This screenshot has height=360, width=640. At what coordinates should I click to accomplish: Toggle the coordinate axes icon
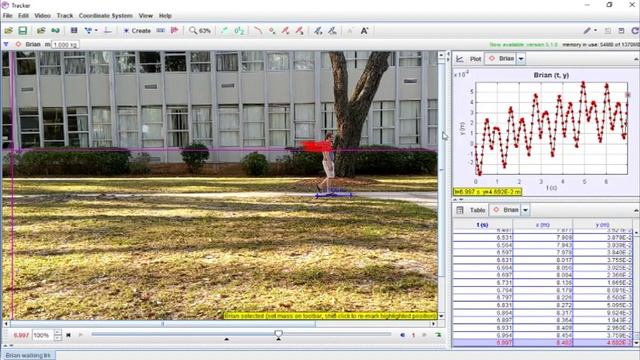point(108,31)
